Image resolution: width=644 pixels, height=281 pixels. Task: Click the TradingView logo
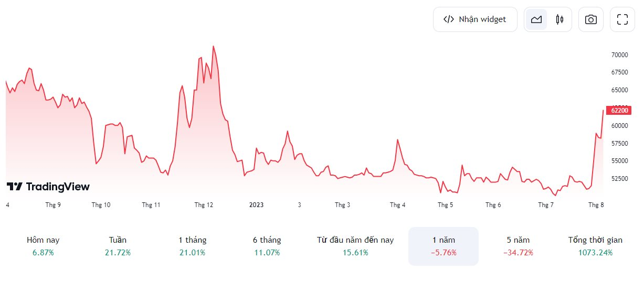pos(48,186)
